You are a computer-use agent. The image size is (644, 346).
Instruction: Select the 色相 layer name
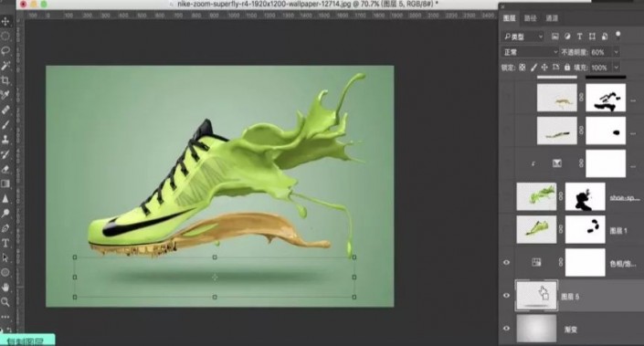(623, 264)
